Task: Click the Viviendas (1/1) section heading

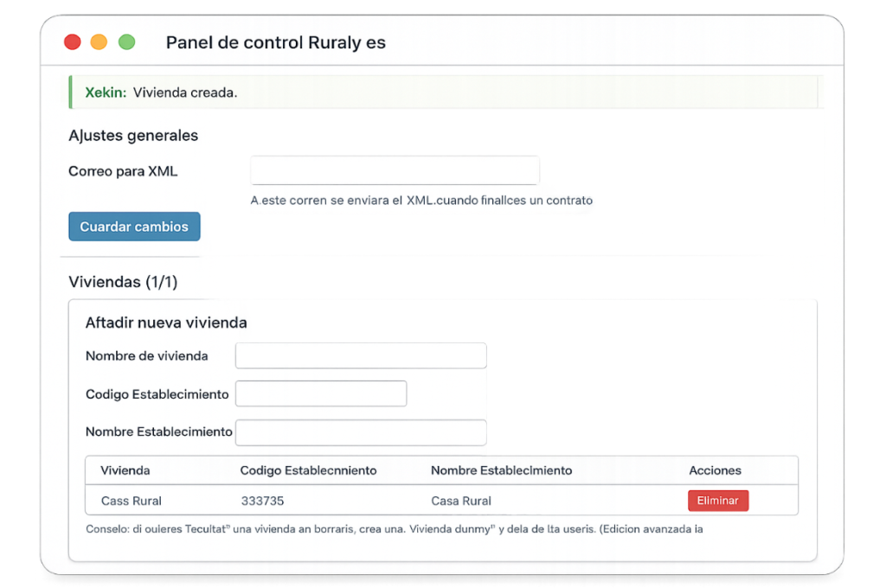Action: tap(123, 282)
